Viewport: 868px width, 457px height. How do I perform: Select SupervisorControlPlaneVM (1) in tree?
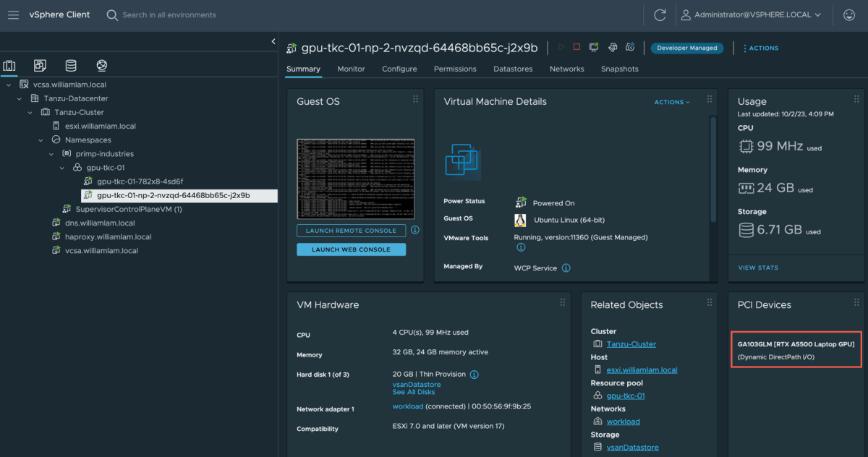[129, 209]
